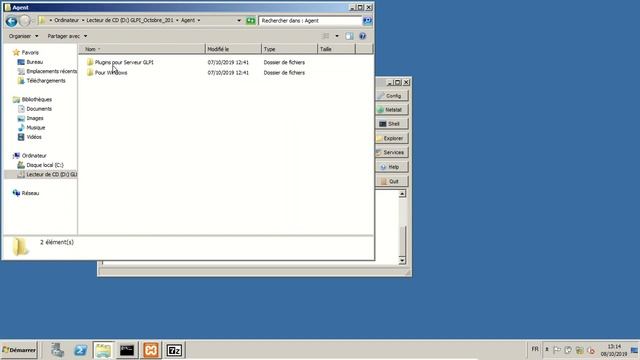Switch to XAMPP via the orange taskbar icon

click(x=151, y=350)
